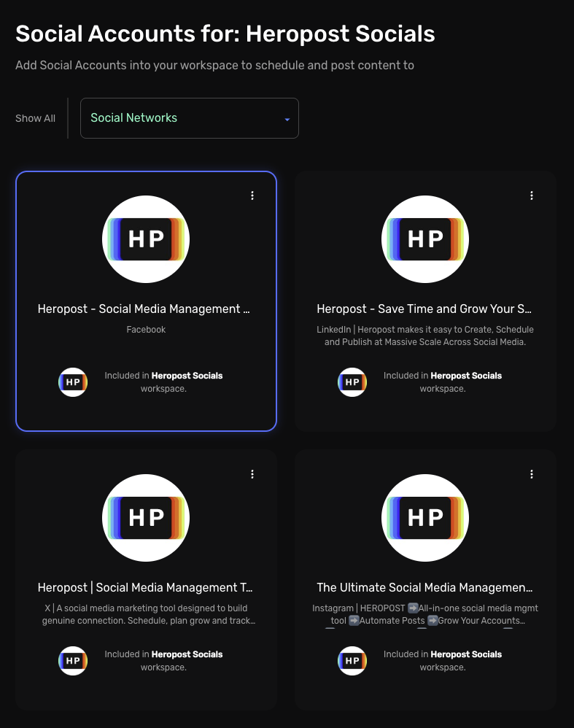The image size is (574, 728).
Task: Click the small workspace logo on the X card
Action: (x=73, y=661)
